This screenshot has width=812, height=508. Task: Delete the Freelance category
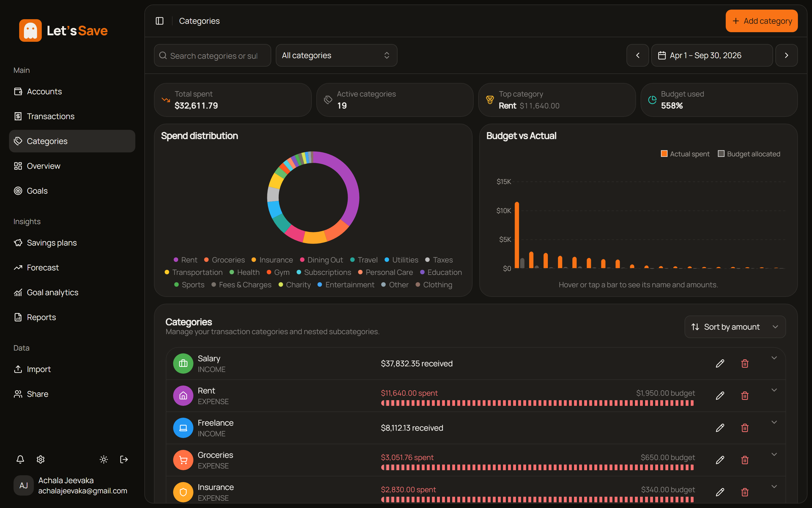point(745,428)
